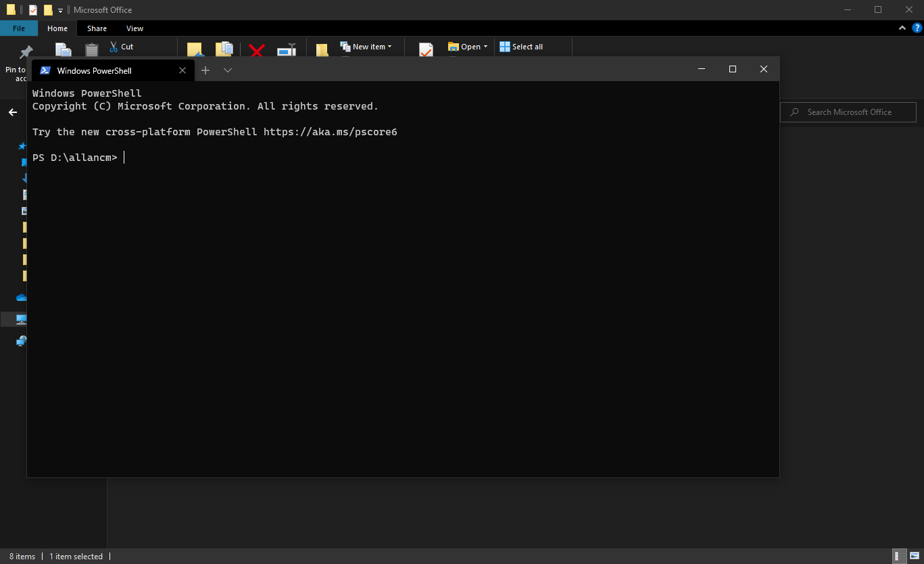
Task: Maximize the Windows PowerShell terminal window
Action: (x=733, y=69)
